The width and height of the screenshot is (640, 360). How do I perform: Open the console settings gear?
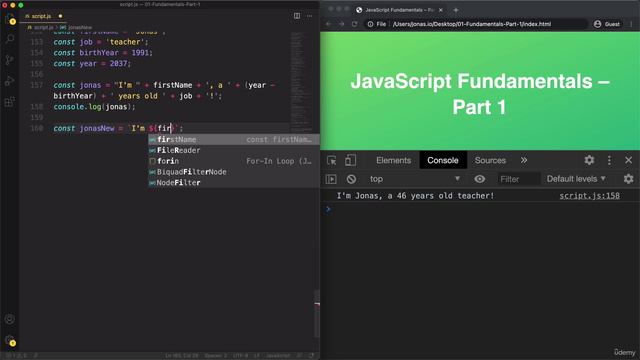[x=629, y=179]
